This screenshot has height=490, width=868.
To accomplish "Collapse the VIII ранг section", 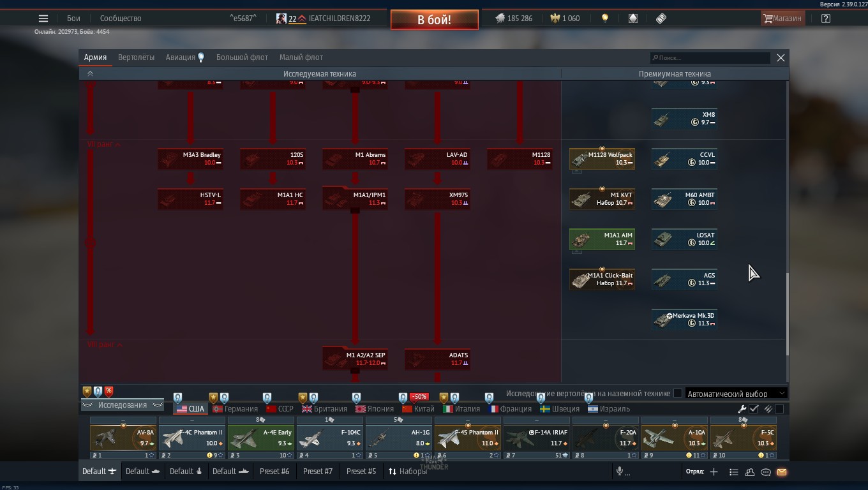I will tap(105, 345).
